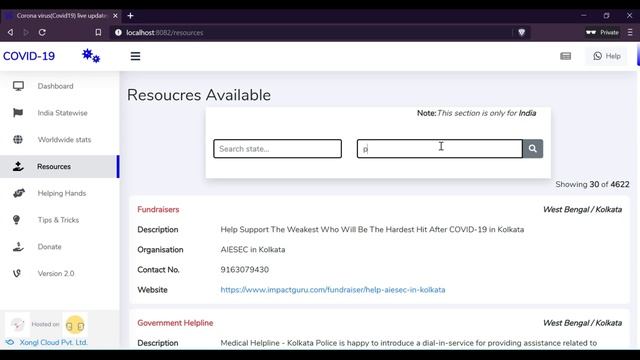Click the Version 2.0 icon

click(x=17, y=273)
